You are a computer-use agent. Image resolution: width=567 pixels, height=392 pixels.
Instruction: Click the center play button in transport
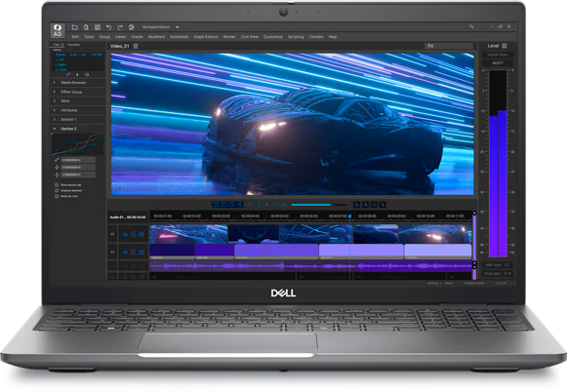tap(266, 205)
